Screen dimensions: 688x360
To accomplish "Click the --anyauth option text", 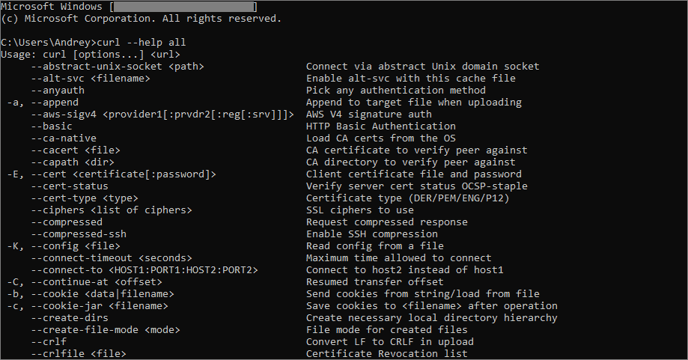I will click(x=58, y=90).
